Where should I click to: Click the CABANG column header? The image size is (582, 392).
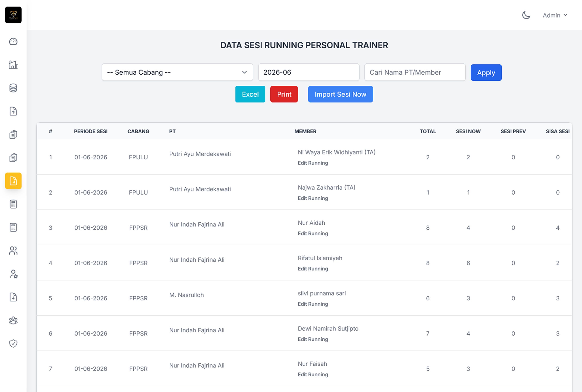click(x=138, y=131)
